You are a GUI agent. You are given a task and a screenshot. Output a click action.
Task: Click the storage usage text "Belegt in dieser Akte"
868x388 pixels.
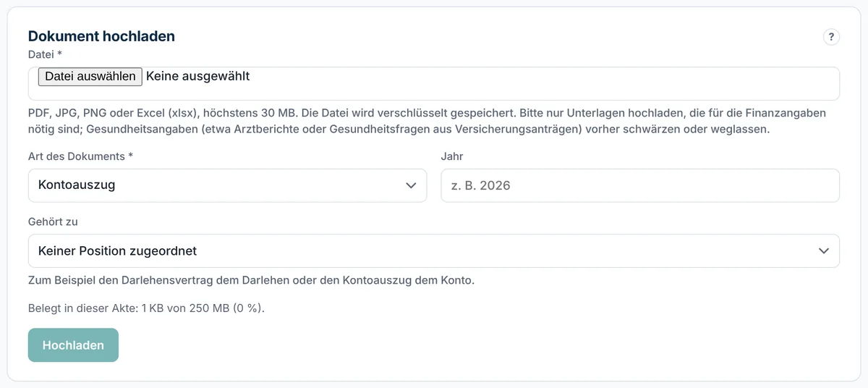(147, 308)
